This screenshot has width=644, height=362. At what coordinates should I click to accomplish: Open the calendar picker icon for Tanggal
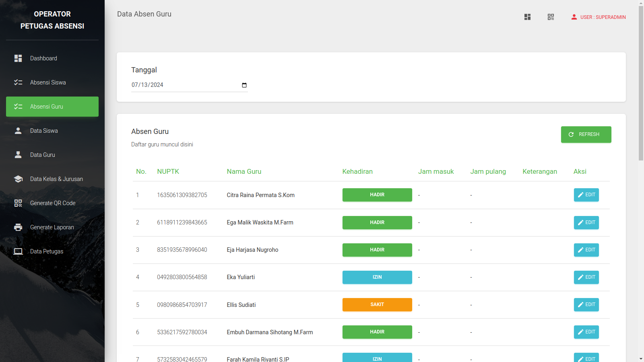point(244,85)
